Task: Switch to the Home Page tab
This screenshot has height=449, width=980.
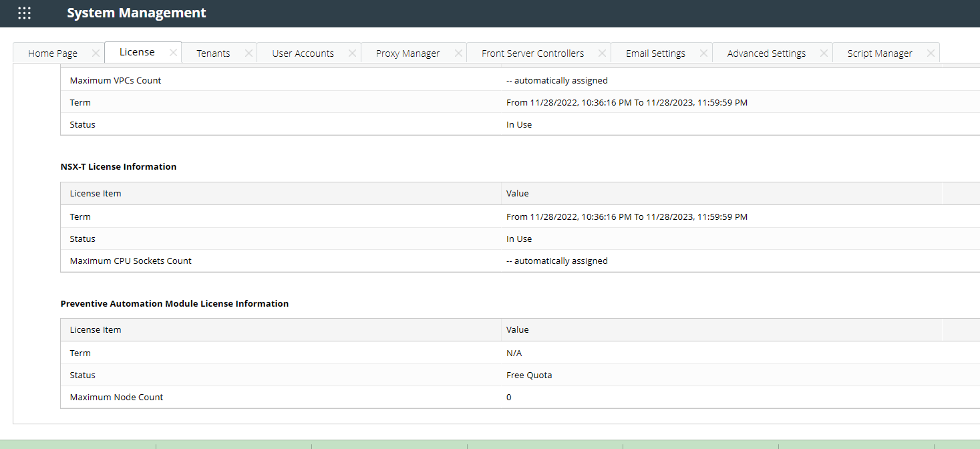Action: [53, 52]
